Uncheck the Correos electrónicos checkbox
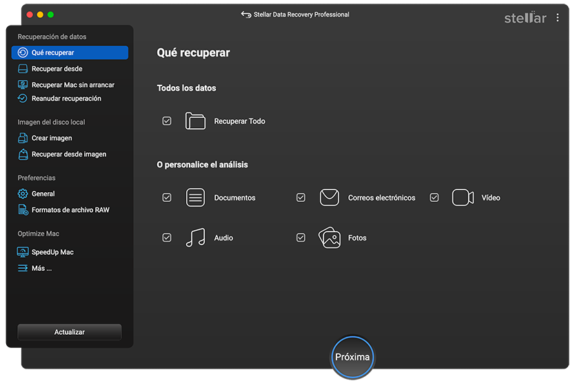 (x=301, y=198)
